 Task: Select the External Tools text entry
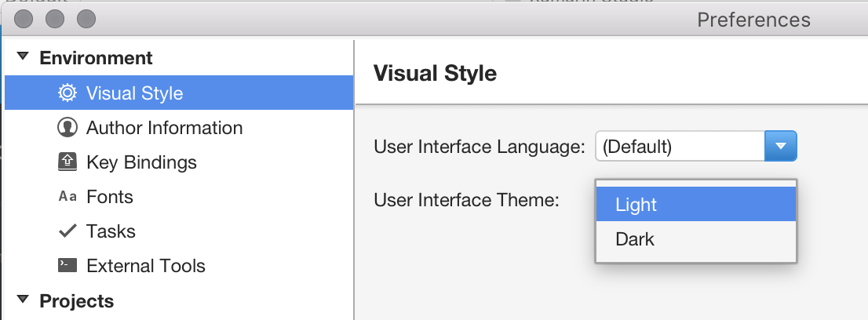coord(146,266)
